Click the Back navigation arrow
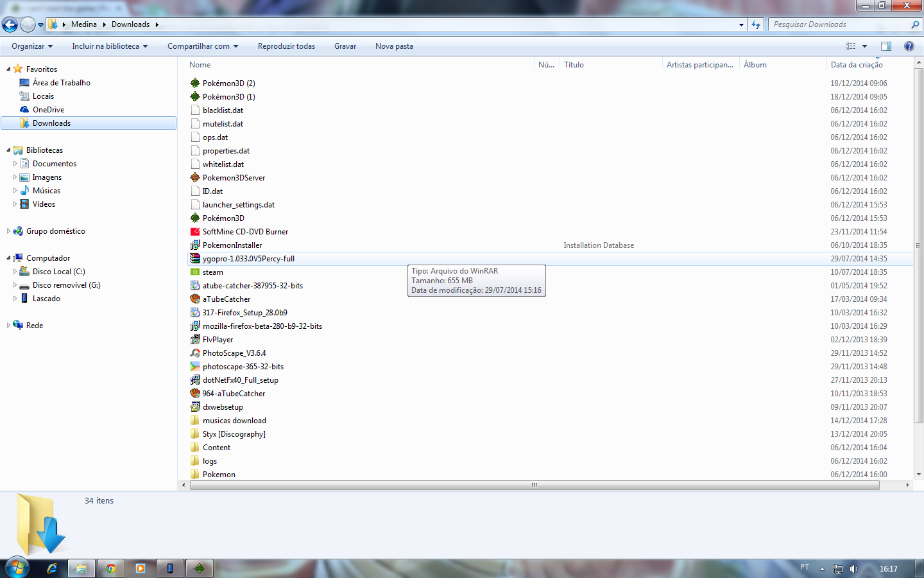This screenshot has width=924, height=578. pyautogui.click(x=10, y=24)
